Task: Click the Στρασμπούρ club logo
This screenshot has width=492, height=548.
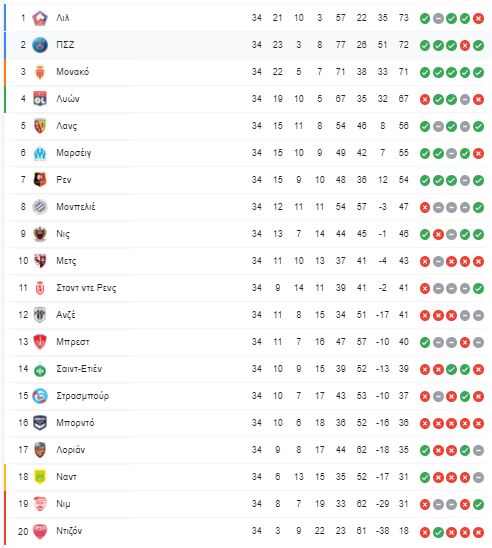Action: 40,396
